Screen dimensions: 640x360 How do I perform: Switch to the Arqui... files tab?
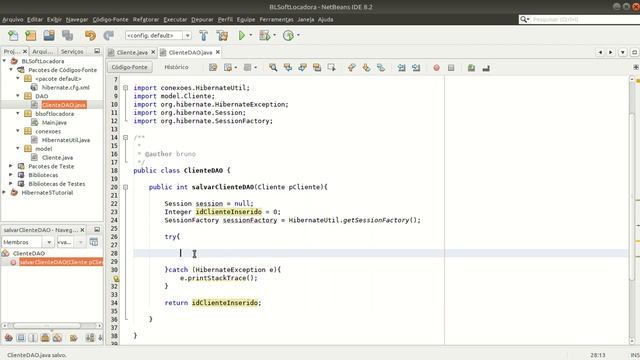click(42, 51)
